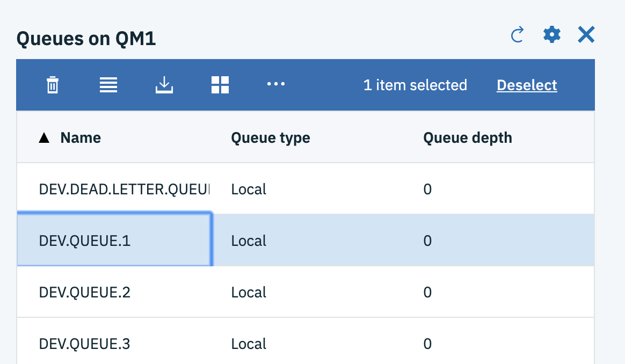Click the ascending sort arrow beside Name
This screenshot has height=364, width=625.
coord(44,139)
